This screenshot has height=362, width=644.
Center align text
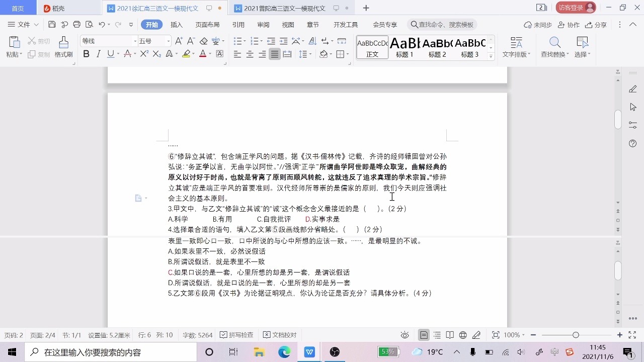point(250,54)
